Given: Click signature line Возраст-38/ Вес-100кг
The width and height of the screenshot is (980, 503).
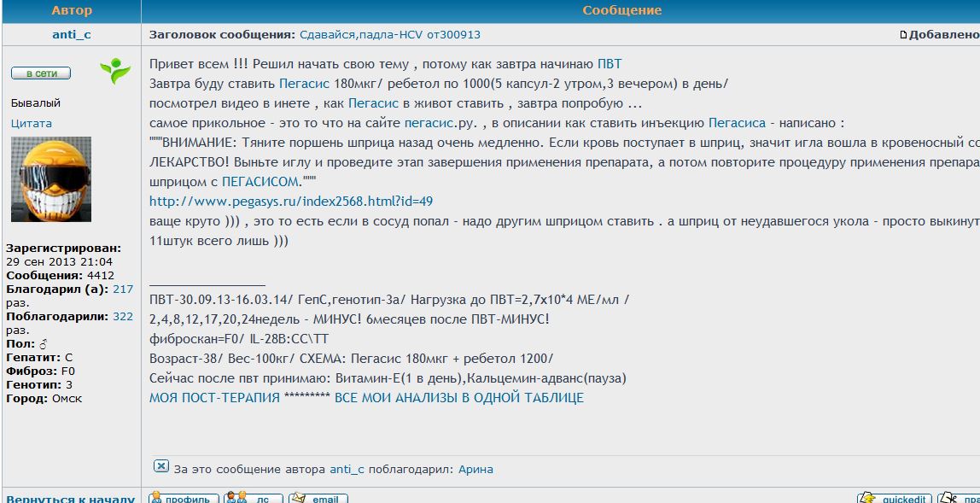Looking at the screenshot, I should (x=351, y=360).
